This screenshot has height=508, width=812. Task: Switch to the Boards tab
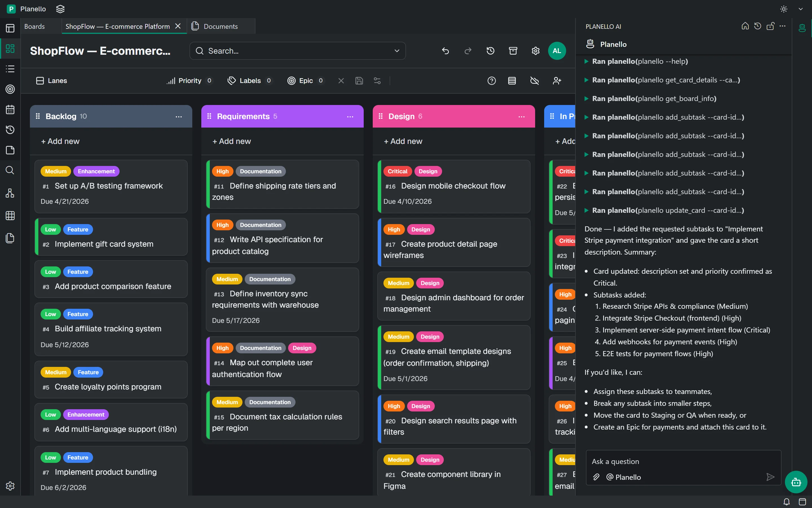point(35,26)
